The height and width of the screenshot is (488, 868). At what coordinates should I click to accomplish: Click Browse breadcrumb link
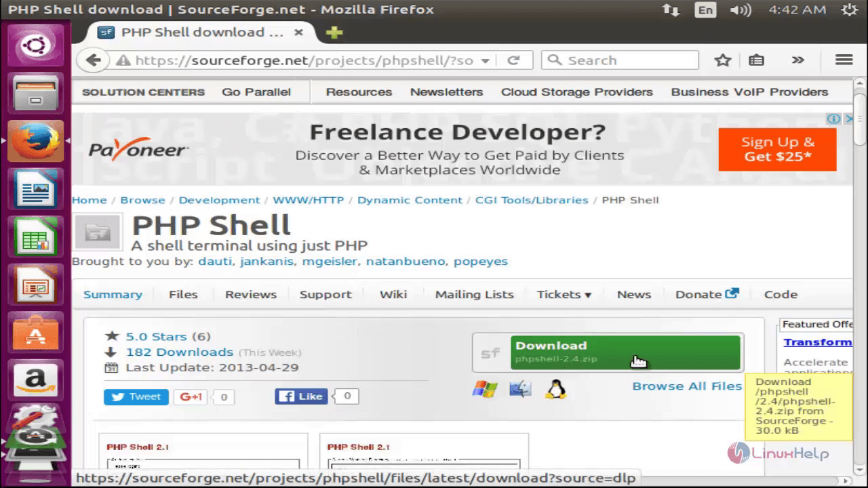point(142,200)
